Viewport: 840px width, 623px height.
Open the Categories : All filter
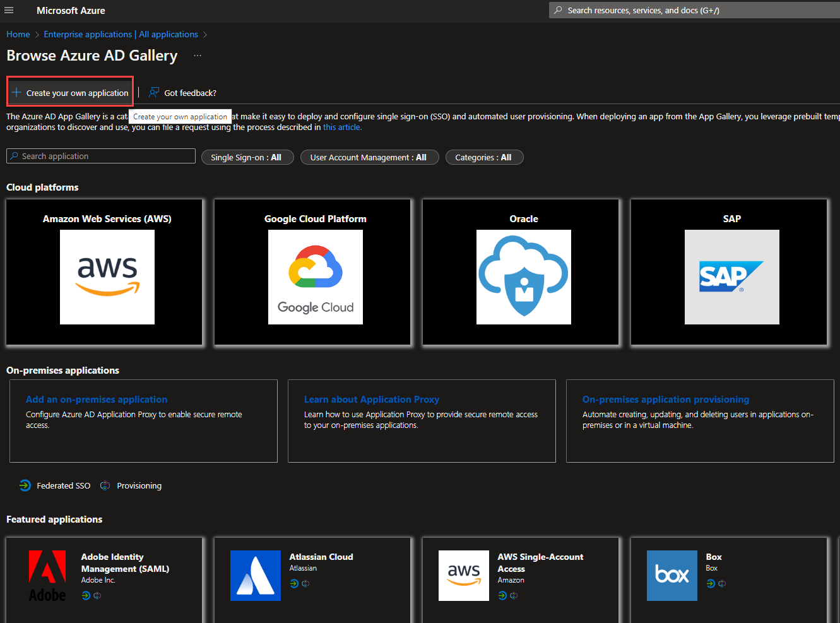(x=484, y=157)
